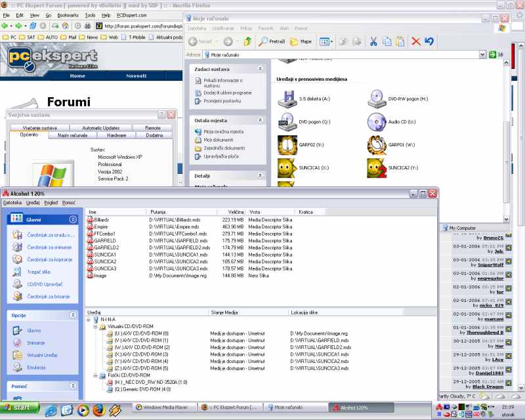The image size is (525, 420).
Task: Click the Novosti link on PC Ekspert
Action: (136, 76)
